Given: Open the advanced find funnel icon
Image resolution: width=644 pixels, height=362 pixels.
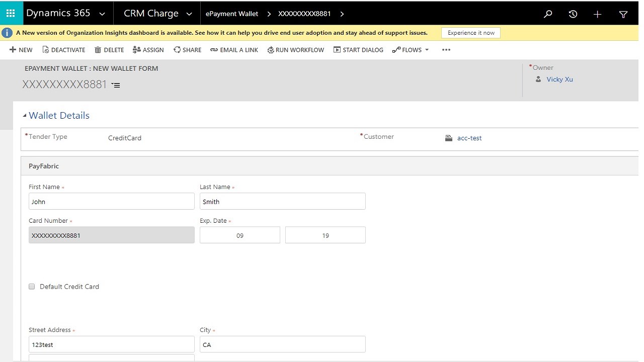Looking at the screenshot, I should 623,14.
